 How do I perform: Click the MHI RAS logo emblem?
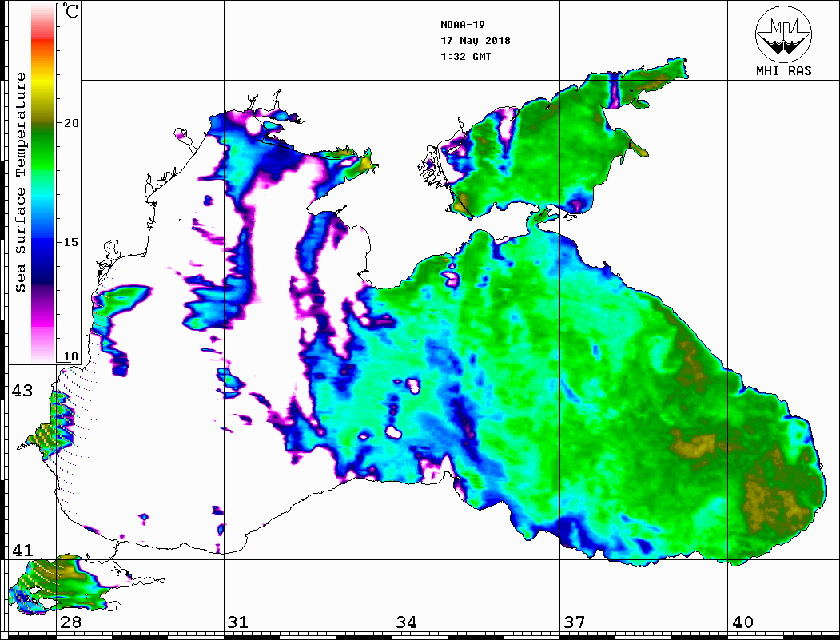tap(784, 34)
